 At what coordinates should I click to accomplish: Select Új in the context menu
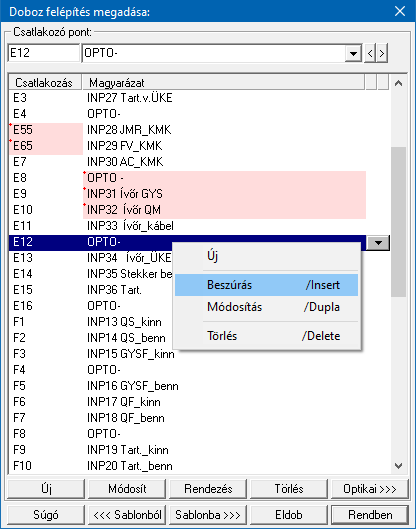click(267, 256)
